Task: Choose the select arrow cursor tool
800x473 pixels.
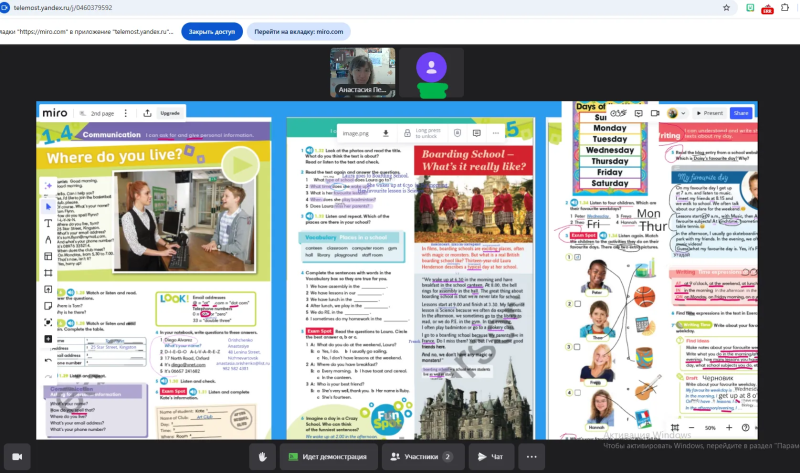Action: (48, 206)
